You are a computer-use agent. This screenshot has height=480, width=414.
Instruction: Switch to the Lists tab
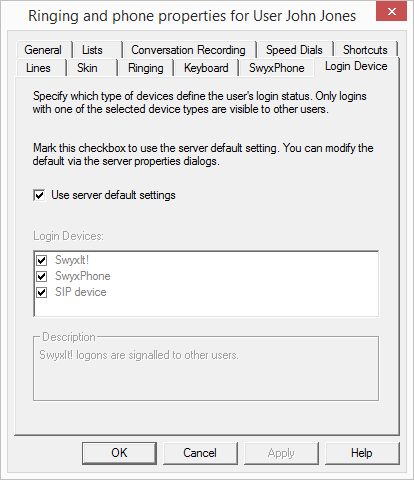pyautogui.click(x=92, y=50)
